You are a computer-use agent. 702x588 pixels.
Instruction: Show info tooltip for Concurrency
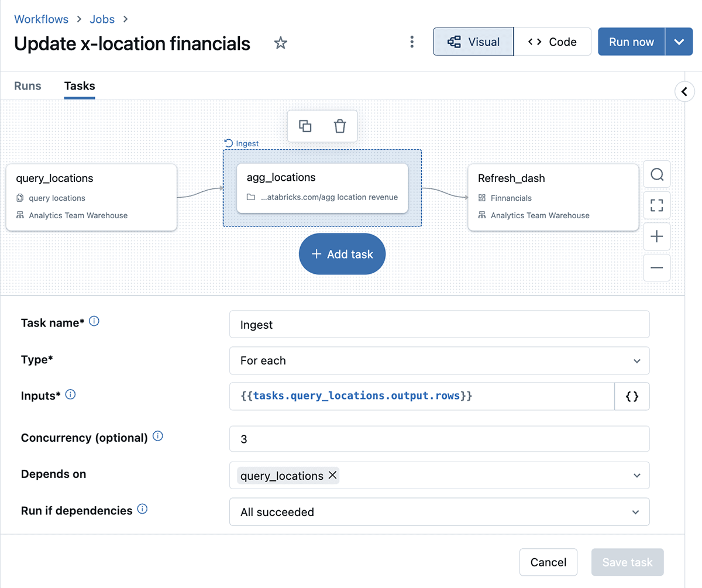[x=158, y=436]
